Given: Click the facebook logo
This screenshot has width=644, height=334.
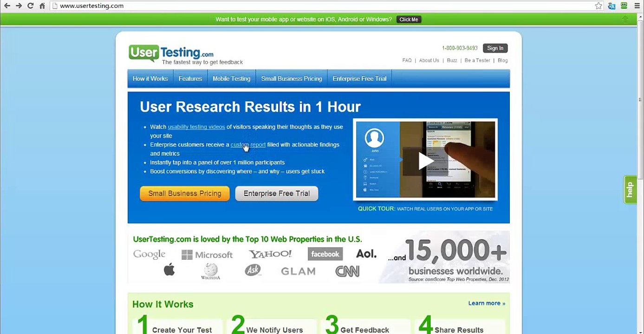Looking at the screenshot, I should click(325, 254).
